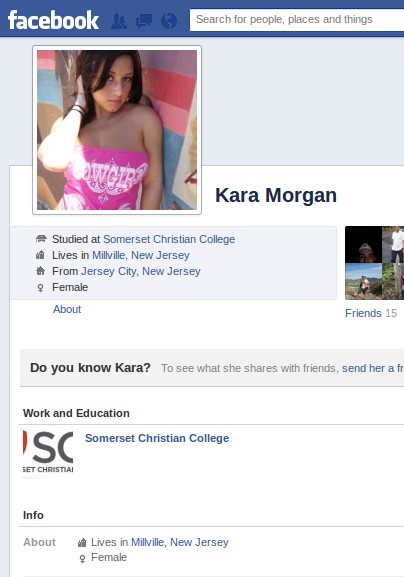Open Somerset Christian College link in summary
This screenshot has width=404, height=577.
coord(169,239)
